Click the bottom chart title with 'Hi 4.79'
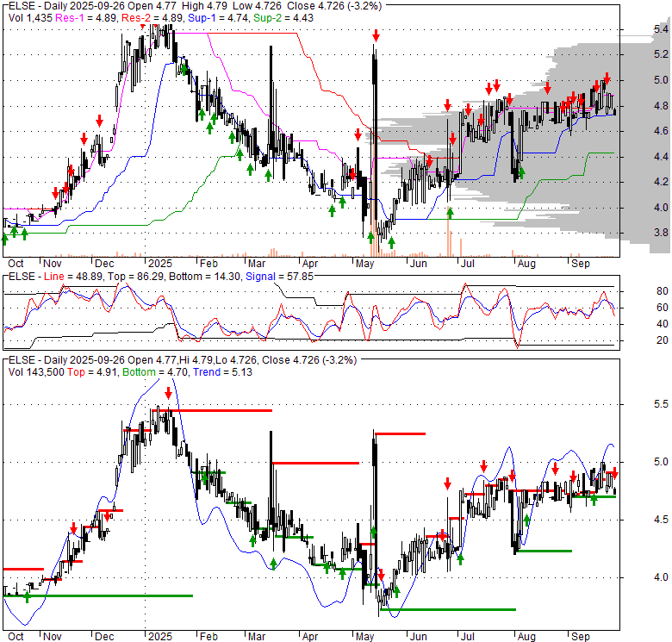Image resolution: width=672 pixels, height=642 pixels. (183, 360)
